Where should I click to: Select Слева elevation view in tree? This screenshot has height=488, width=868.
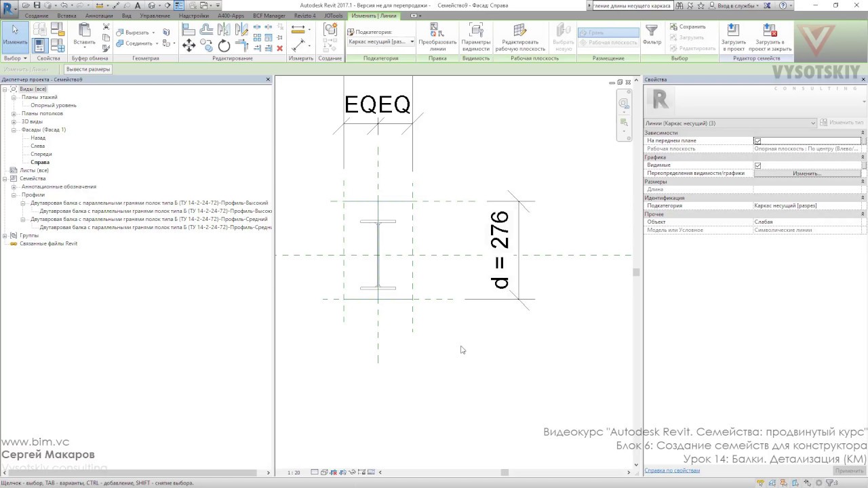(38, 146)
